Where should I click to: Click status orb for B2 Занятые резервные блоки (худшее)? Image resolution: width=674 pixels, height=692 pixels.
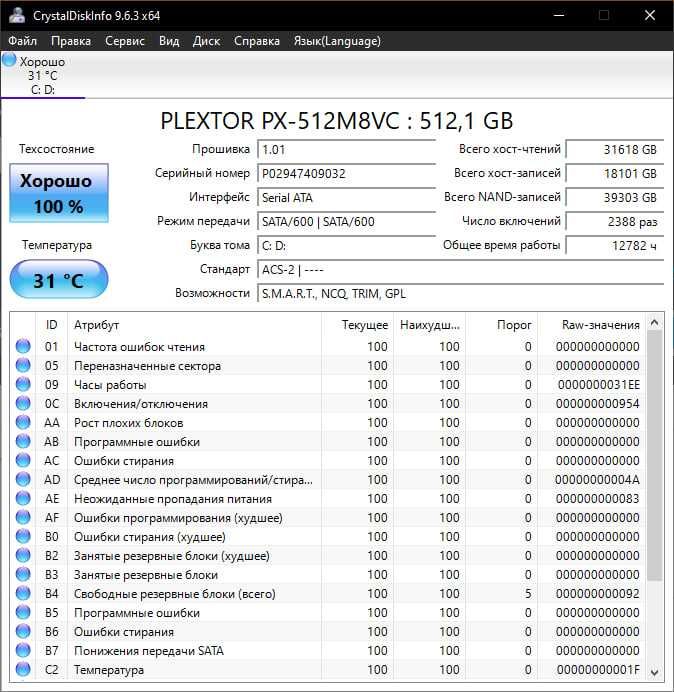click(23, 555)
